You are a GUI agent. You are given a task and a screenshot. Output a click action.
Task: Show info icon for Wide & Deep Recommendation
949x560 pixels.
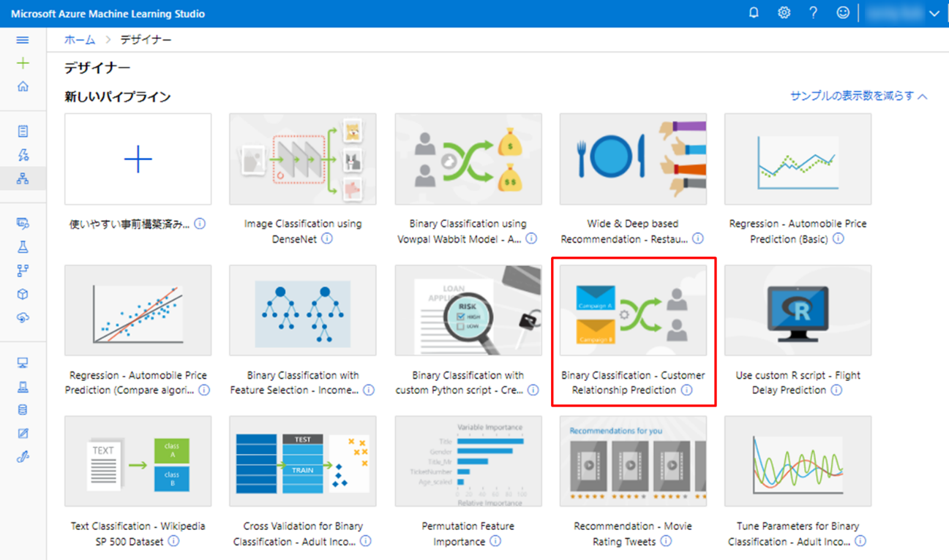tap(698, 238)
